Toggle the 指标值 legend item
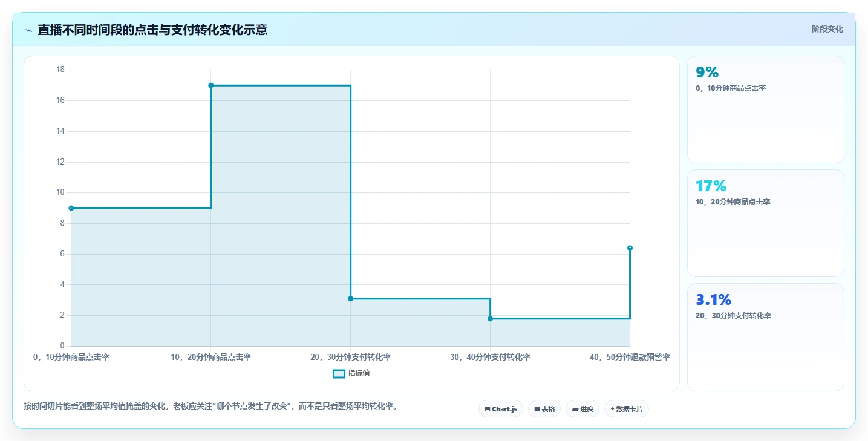 (x=351, y=373)
